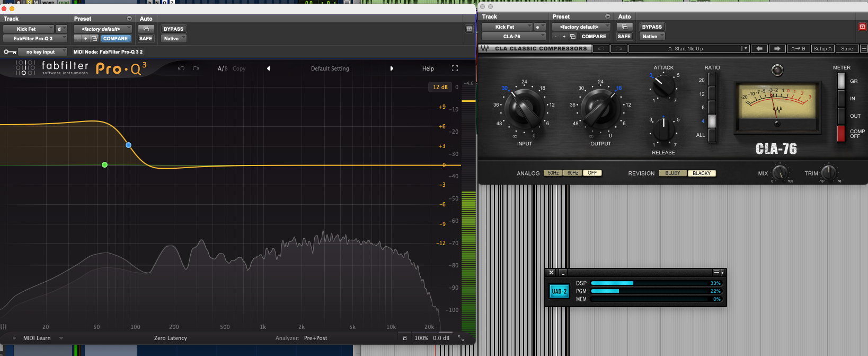Screen dimensions: 868x356
Task: Select ratio 20 on CLA-76
Action: (x=712, y=80)
